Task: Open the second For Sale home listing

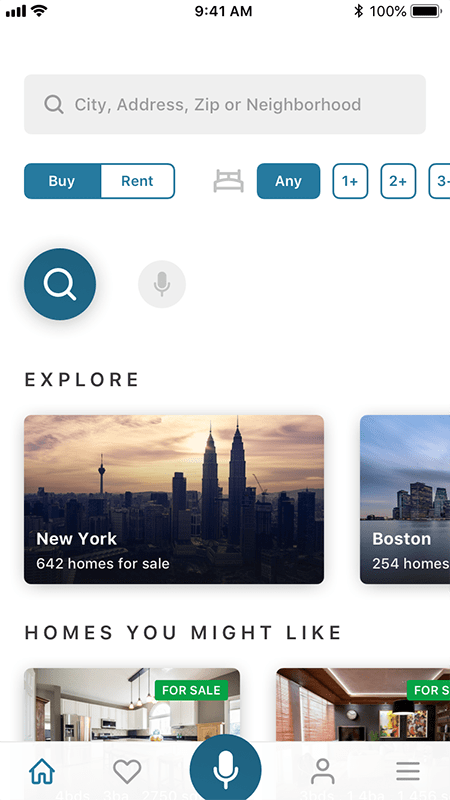Action: [x=363, y=705]
